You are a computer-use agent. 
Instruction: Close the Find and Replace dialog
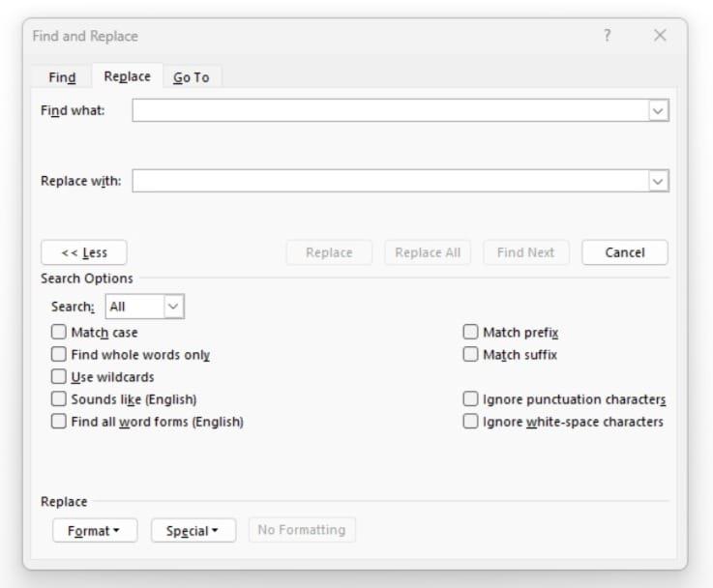point(660,36)
